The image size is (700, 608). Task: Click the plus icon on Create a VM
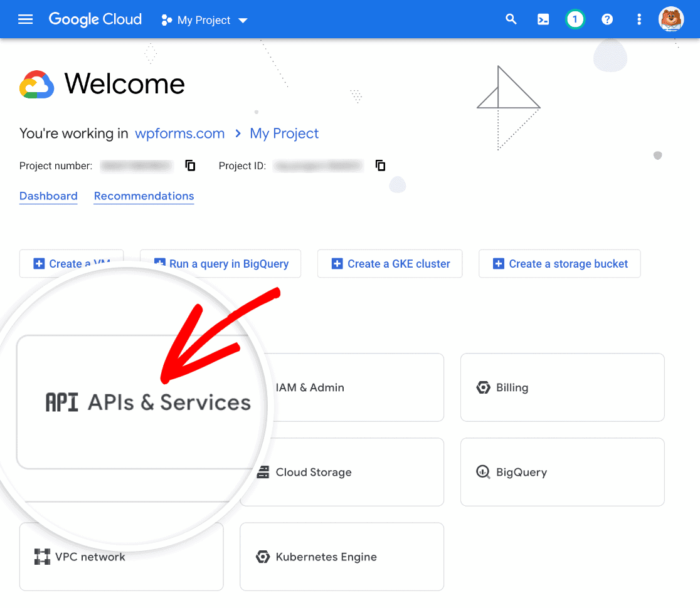click(x=39, y=264)
